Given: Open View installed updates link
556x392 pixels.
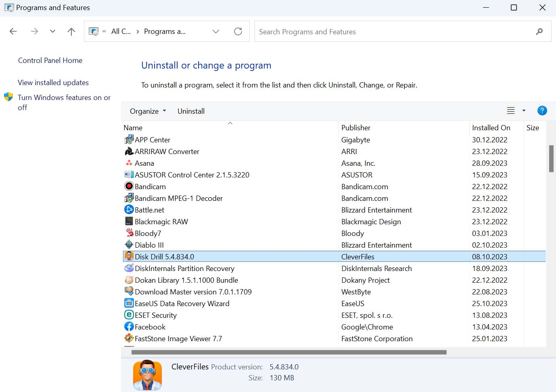Looking at the screenshot, I should pyautogui.click(x=53, y=83).
